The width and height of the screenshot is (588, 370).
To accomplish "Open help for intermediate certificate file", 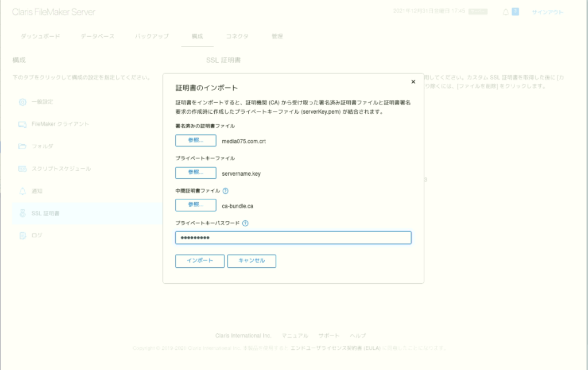I will (225, 191).
